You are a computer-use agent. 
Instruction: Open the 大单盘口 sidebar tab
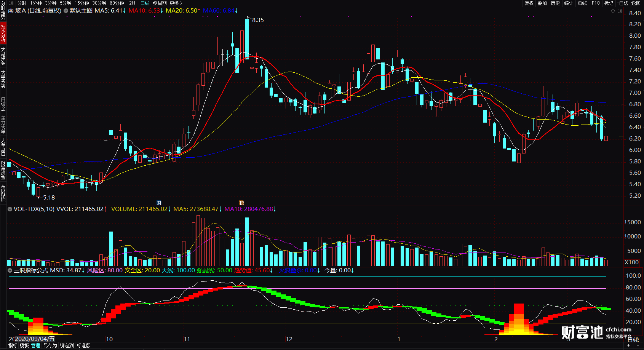pyautogui.click(x=3, y=147)
